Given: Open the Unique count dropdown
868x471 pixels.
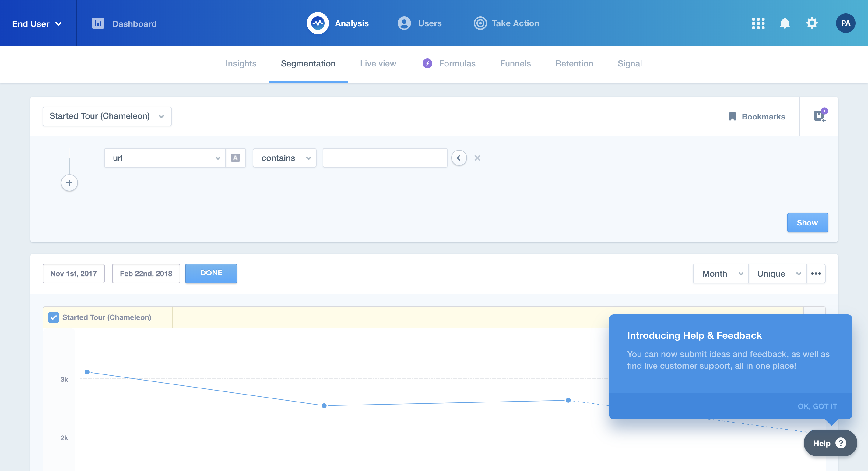Looking at the screenshot, I should point(777,273).
